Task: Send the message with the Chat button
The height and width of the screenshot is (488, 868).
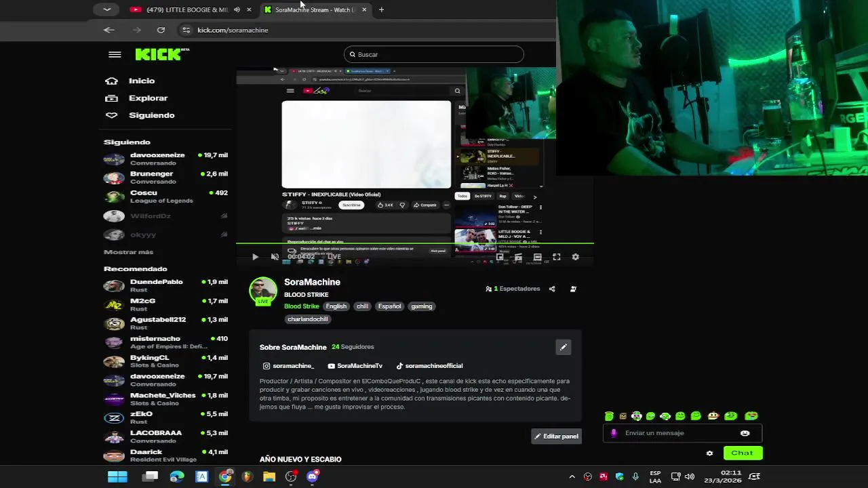Action: [743, 453]
